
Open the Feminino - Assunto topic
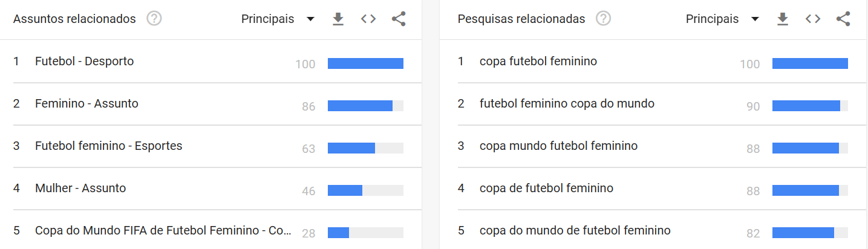(x=86, y=104)
